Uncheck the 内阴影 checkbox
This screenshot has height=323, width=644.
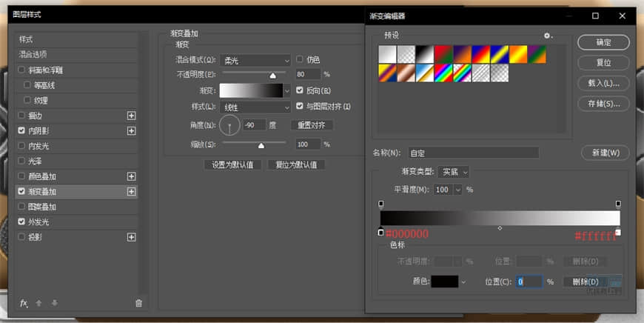coord(21,130)
